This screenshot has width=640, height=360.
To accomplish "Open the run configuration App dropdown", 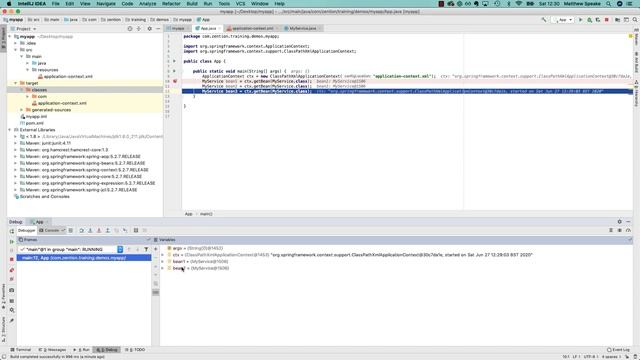I will coord(563,20).
